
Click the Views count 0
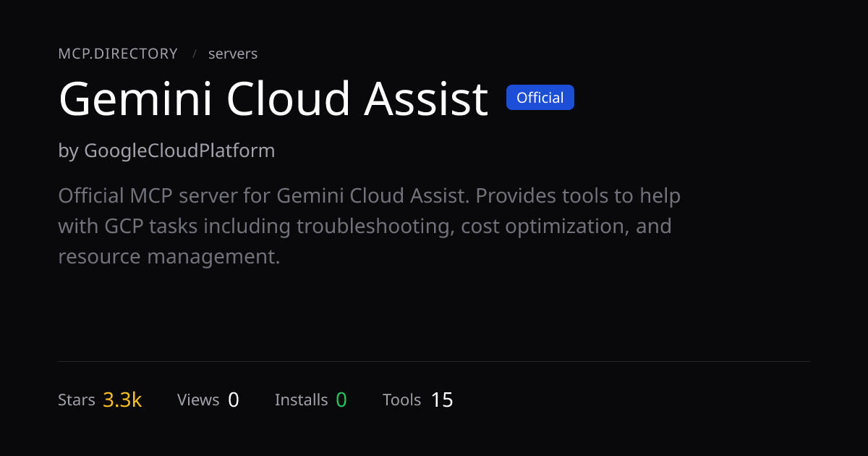point(234,400)
